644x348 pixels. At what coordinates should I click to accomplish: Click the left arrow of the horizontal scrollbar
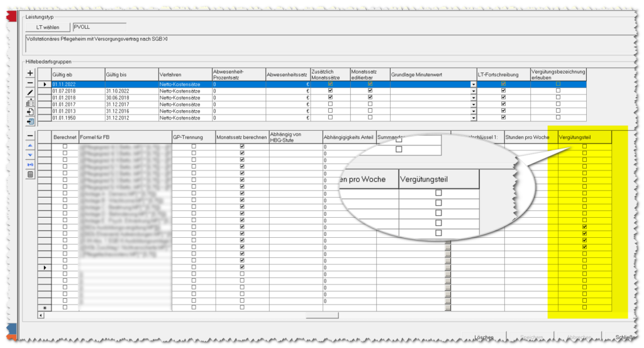pyautogui.click(x=41, y=315)
